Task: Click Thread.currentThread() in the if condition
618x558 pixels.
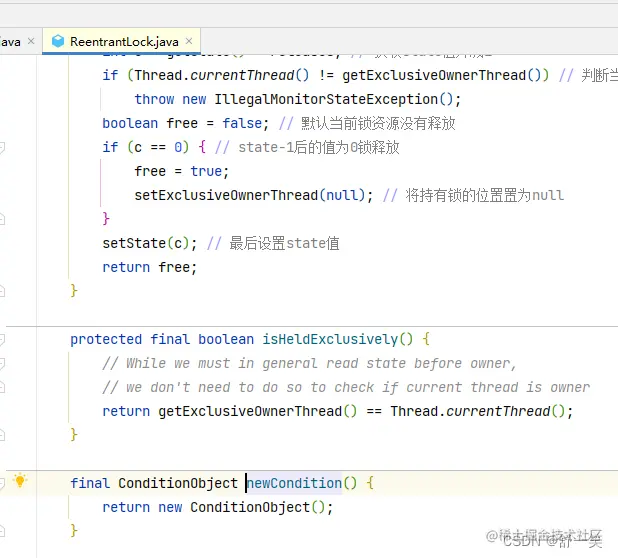Action: 222,75
